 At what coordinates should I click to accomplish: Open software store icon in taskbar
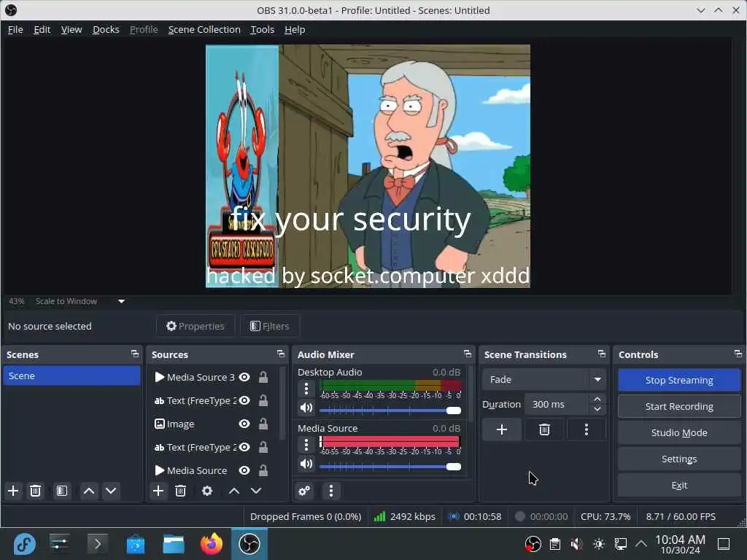135,544
